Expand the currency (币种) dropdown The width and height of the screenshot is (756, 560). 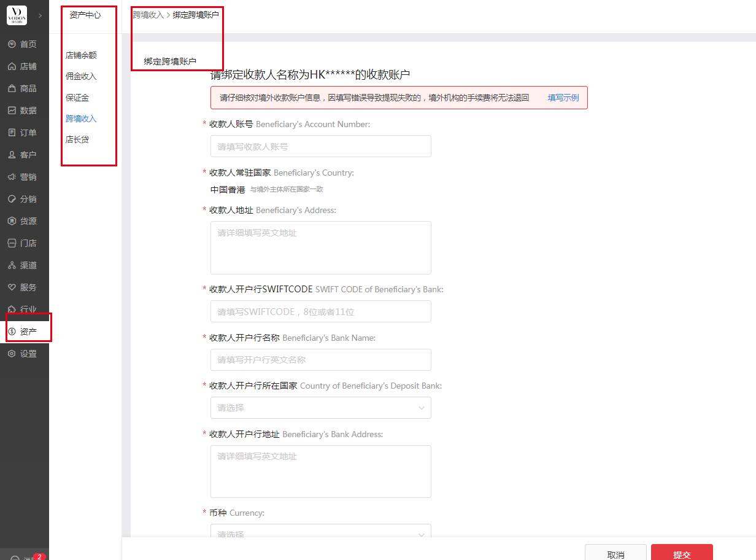(x=320, y=533)
